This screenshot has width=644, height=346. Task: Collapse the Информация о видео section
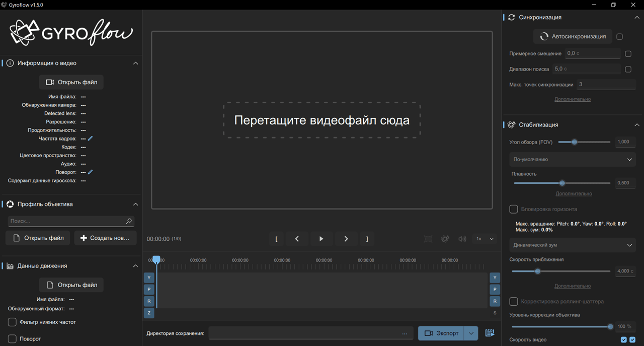pos(135,63)
